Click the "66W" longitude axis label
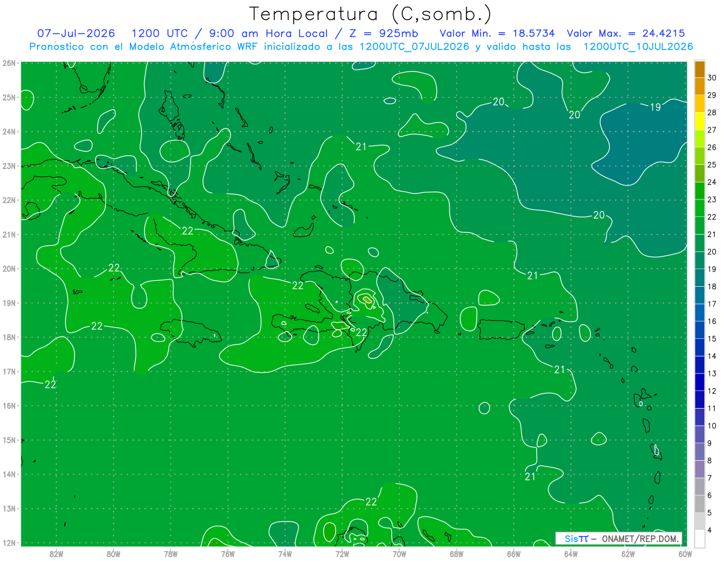The image size is (728, 562). pos(514,554)
